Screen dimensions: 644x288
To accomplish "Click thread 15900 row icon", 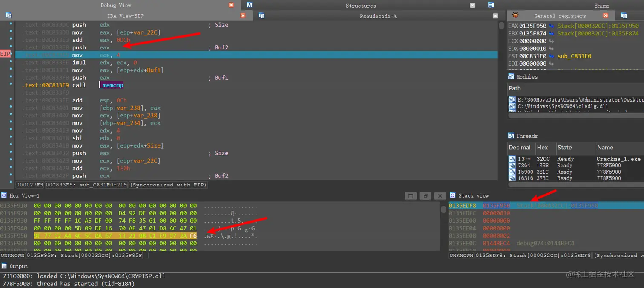I will click(x=512, y=172).
